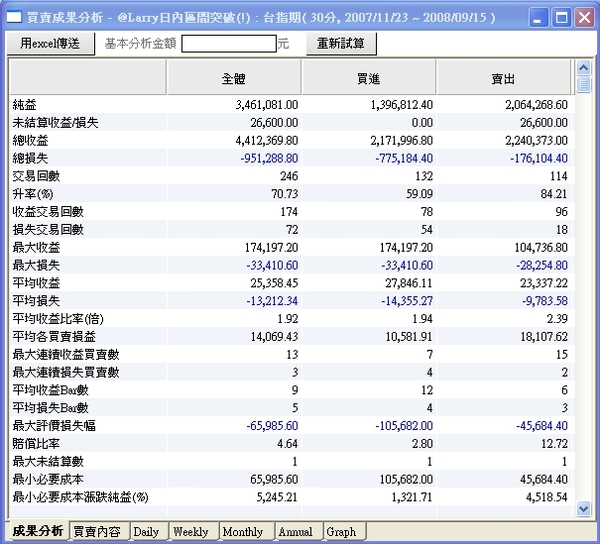The height and width of the screenshot is (544, 600).
Task: Select the 平均損失Bar數 row label
Action: (51, 408)
